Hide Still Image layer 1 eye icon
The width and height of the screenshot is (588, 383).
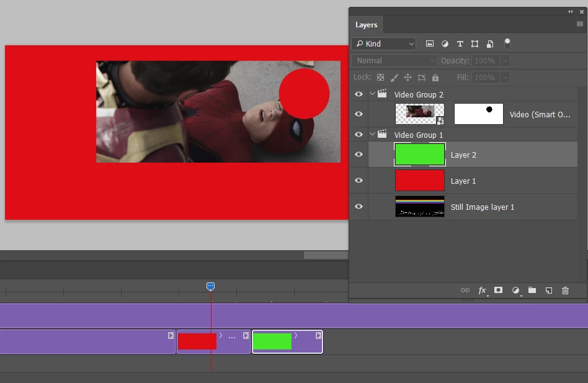pyautogui.click(x=359, y=206)
